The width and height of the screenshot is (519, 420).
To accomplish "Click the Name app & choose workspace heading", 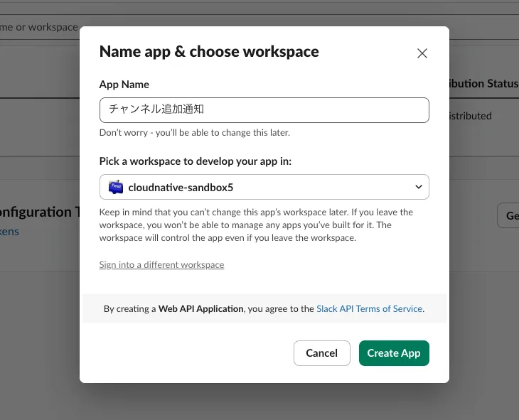I will point(209,51).
